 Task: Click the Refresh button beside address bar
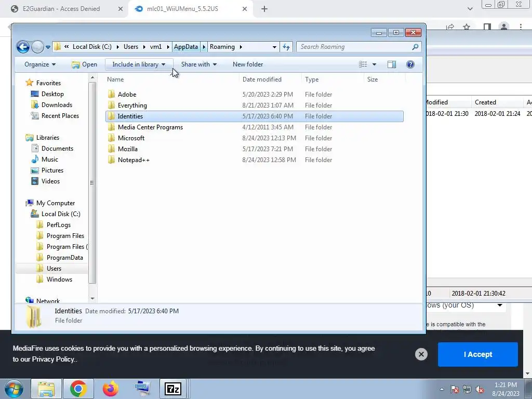pyautogui.click(x=286, y=47)
